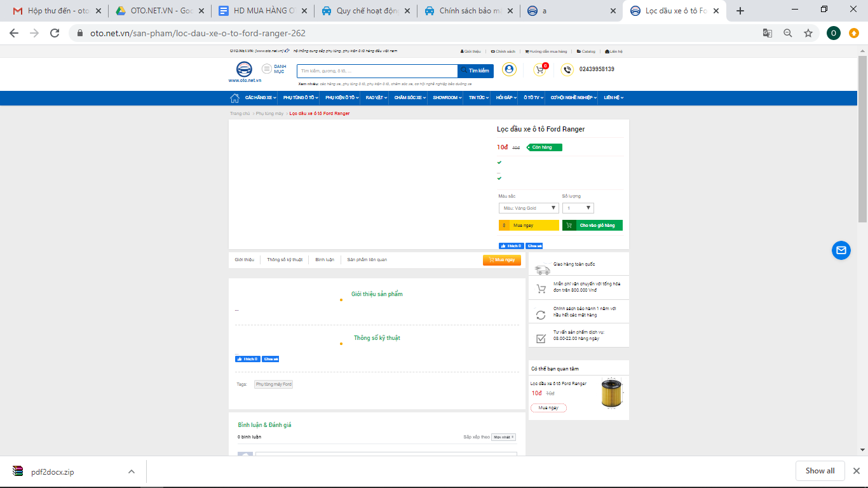This screenshot has width=868, height=488.
Task: Go back to previous page
Action: pos(14,33)
